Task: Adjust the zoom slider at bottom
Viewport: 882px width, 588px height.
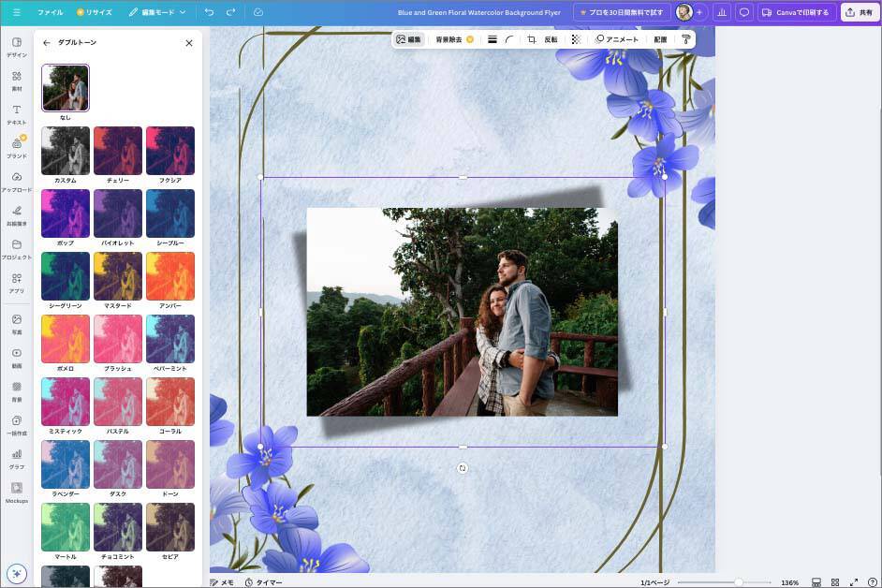Action: click(738, 582)
